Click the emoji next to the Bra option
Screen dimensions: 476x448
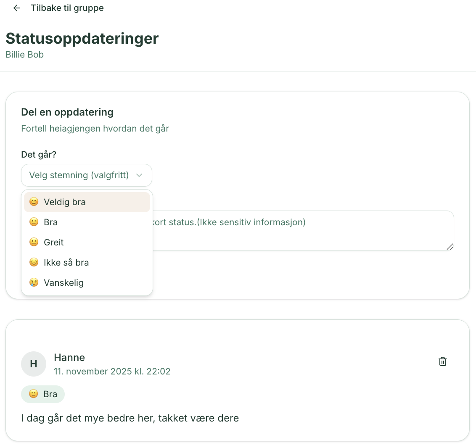pos(34,222)
